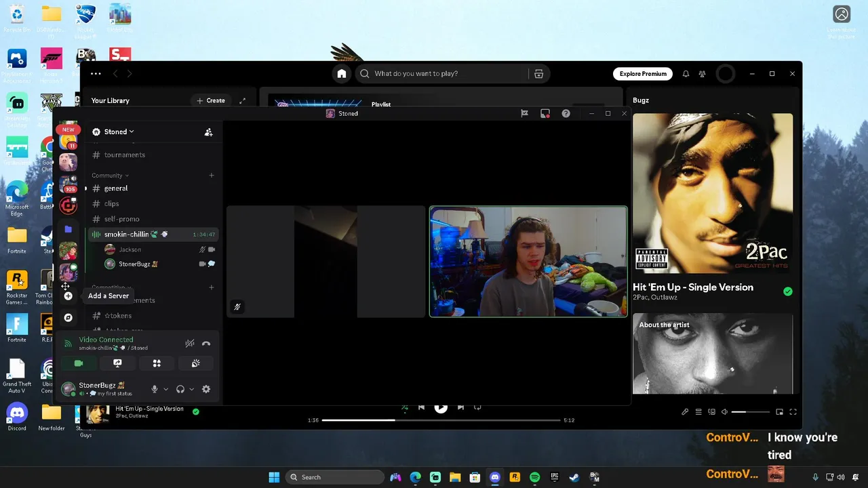868x488 pixels.
Task: Seek on Spotify playback progress bar
Action: pos(441,420)
